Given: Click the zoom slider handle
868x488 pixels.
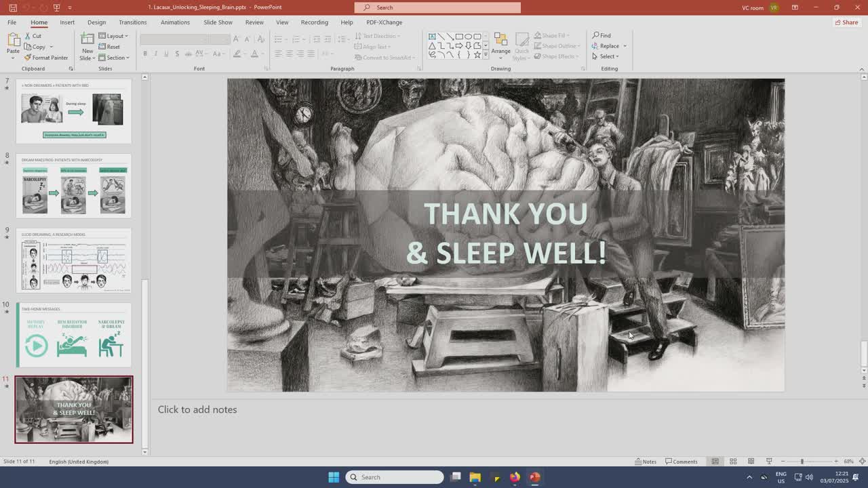Looking at the screenshot, I should tap(802, 462).
